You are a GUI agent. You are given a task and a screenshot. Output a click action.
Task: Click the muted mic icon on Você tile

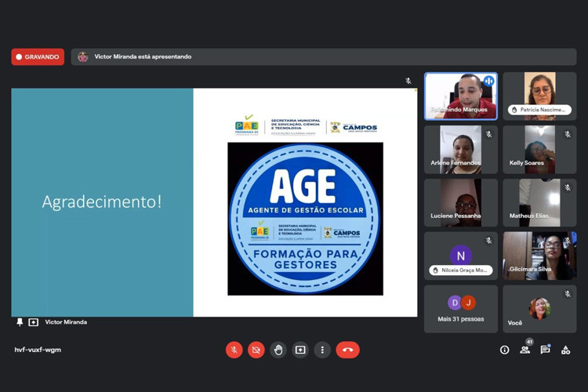[x=568, y=294]
